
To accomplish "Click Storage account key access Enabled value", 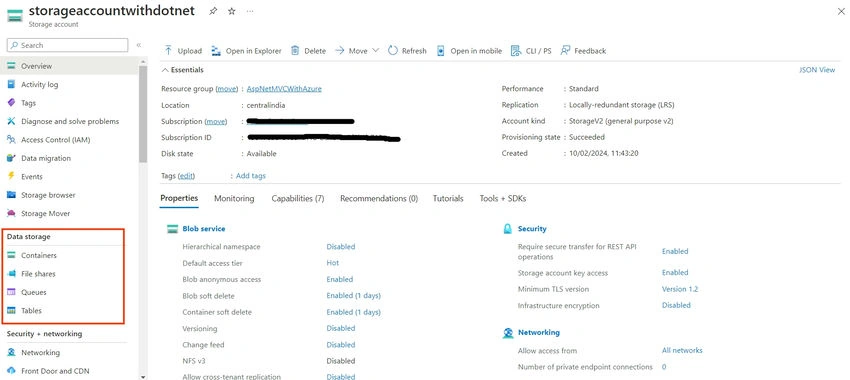I will pos(675,273).
